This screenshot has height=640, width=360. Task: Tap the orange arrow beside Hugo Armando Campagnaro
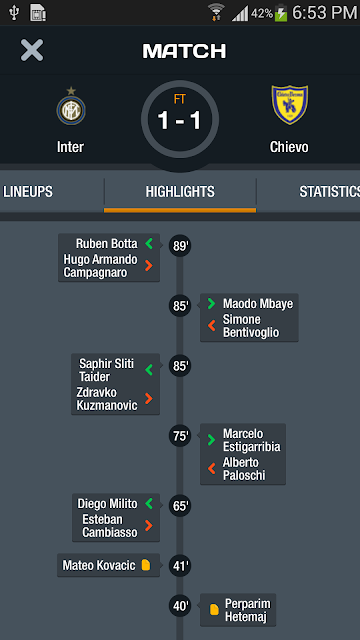pyautogui.click(x=149, y=266)
